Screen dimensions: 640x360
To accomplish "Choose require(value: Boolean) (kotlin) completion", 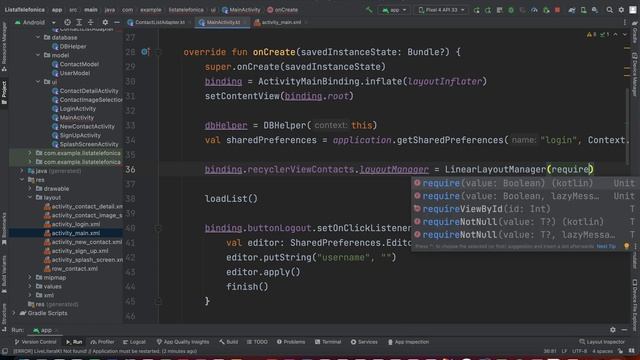I will (x=523, y=183).
